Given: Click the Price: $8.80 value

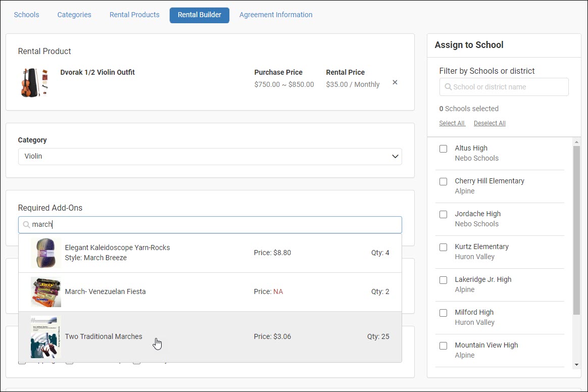Looking at the screenshot, I should pos(272,253).
